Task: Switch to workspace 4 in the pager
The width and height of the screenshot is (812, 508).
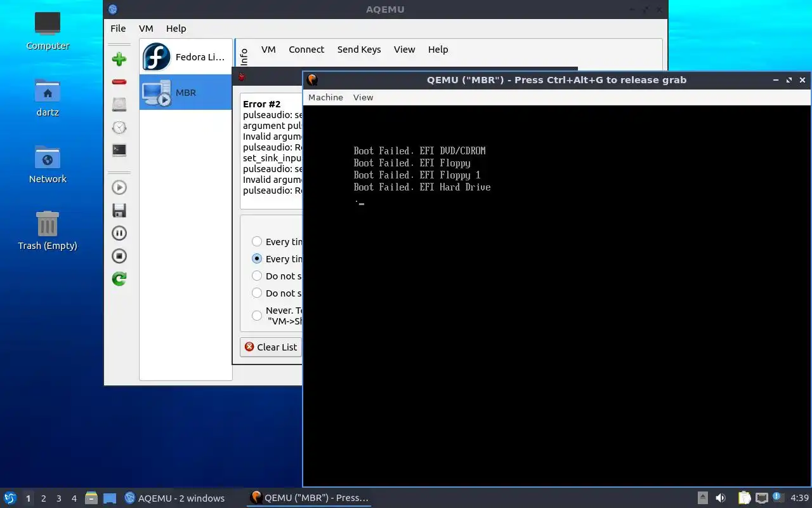Action: 74,498
